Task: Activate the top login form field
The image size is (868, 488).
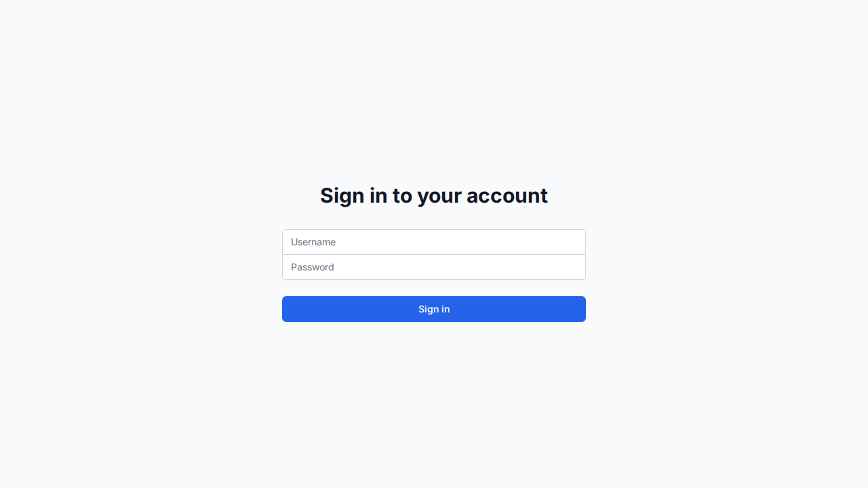Action: coord(434,242)
